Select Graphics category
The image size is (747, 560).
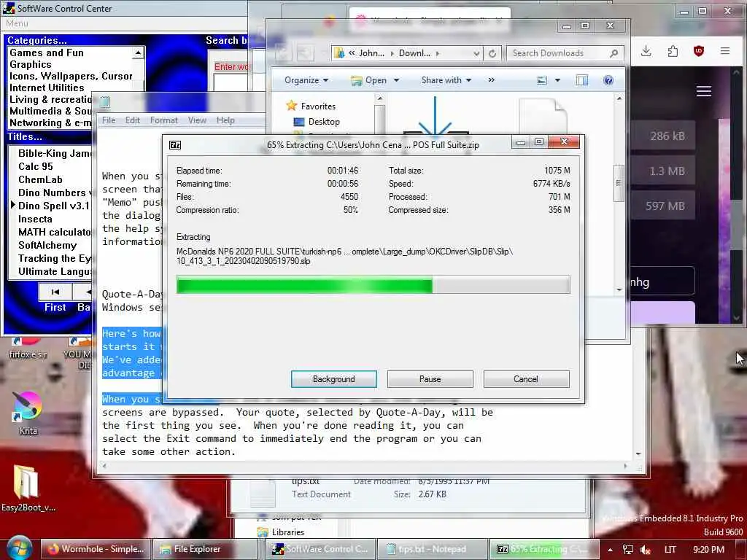coord(31,64)
